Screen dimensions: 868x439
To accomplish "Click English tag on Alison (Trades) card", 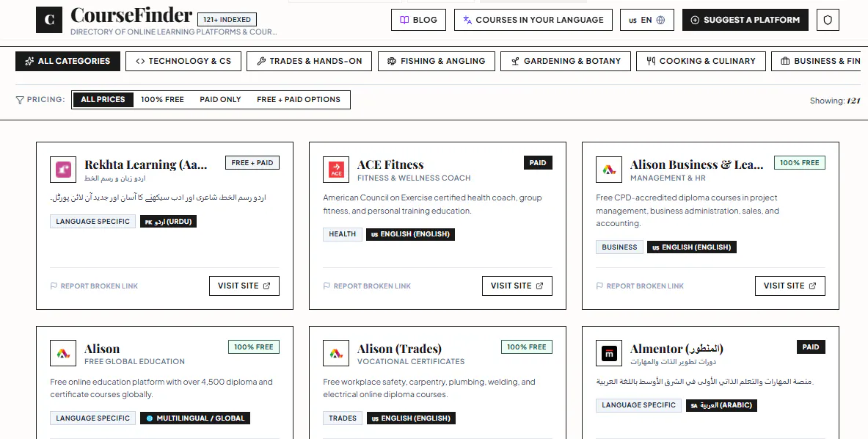I will click(411, 418).
